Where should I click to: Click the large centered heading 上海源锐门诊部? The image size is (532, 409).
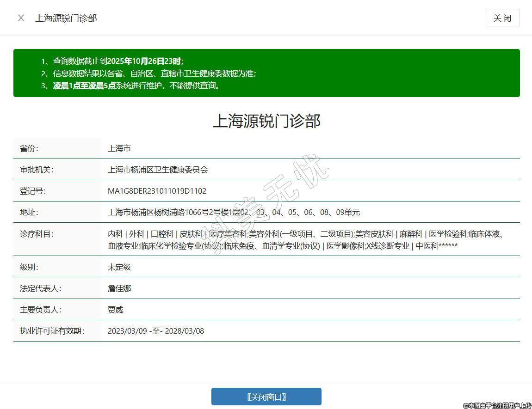pyautogui.click(x=266, y=121)
